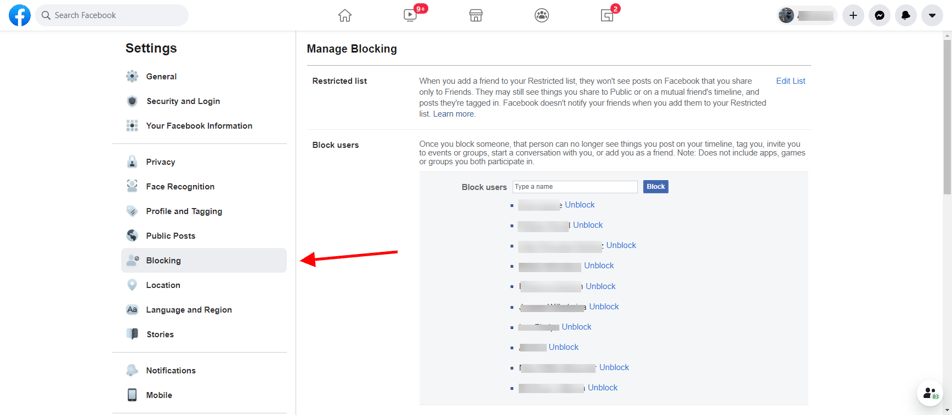Screen dimensions: 952x415
Task: Open the Gaming icon with badge 2
Action: click(607, 16)
